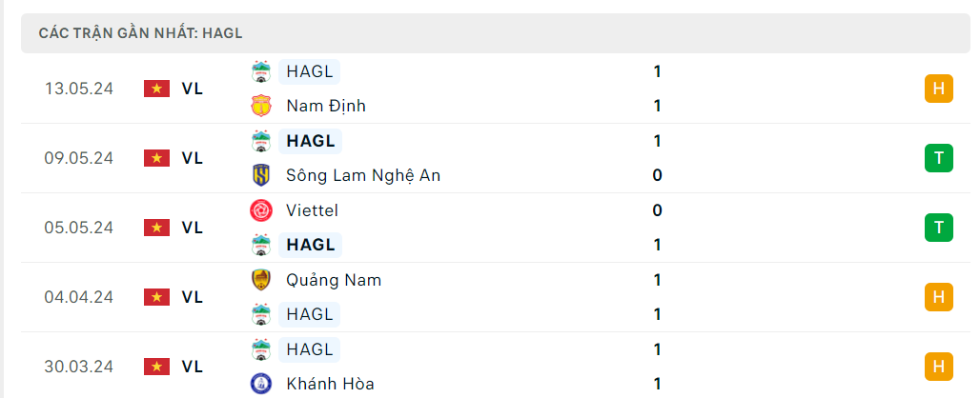Click the Viettel club logo
Image resolution: width=980 pixels, height=398 pixels.
coord(260,210)
